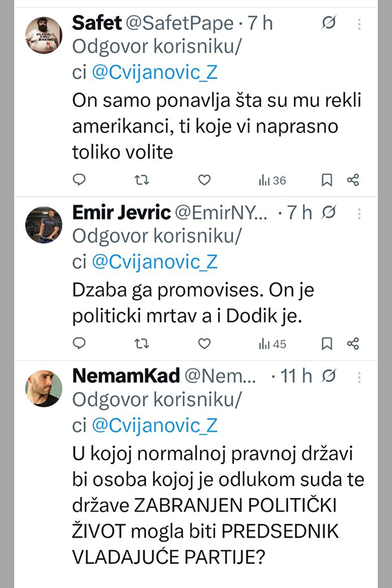This screenshot has width=392, height=588.
Task: Open Safet's profile picture
Action: click(44, 35)
